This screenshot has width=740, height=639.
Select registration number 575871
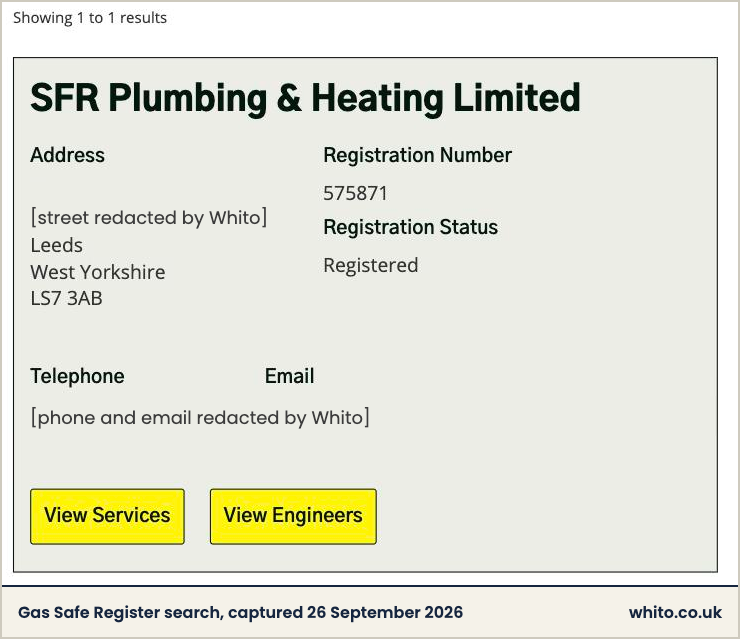(355, 193)
